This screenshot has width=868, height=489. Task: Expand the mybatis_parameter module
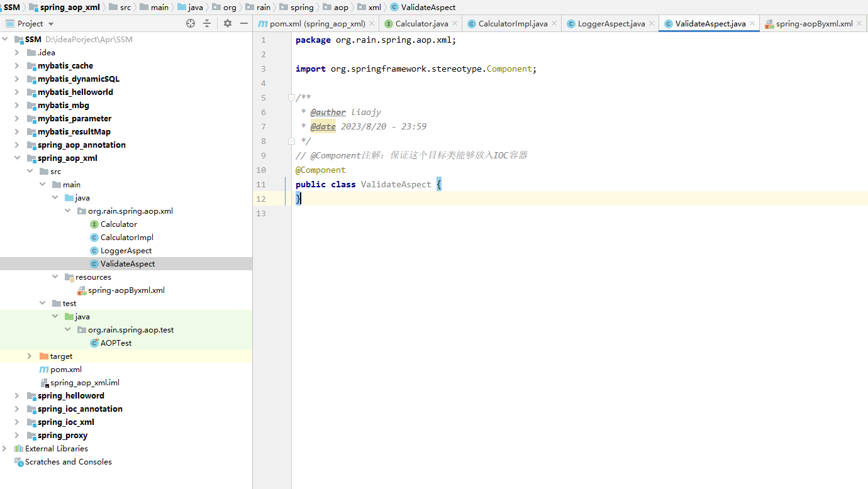point(17,118)
